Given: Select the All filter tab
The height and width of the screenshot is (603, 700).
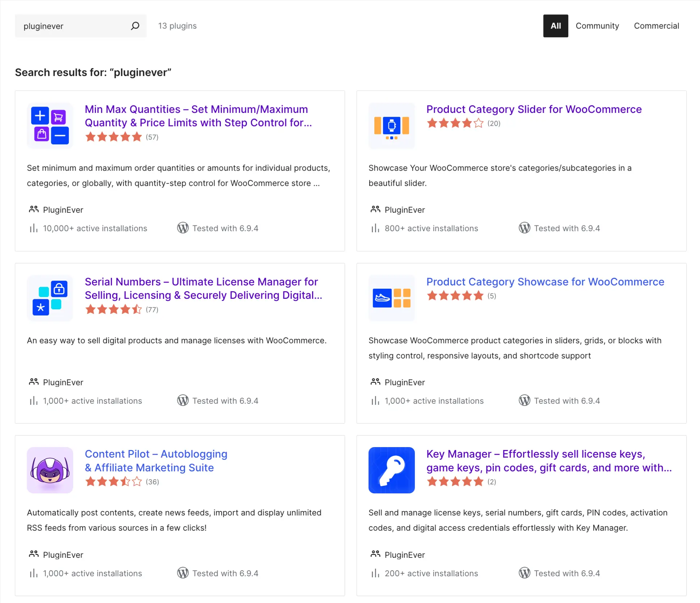Looking at the screenshot, I should click(x=555, y=26).
